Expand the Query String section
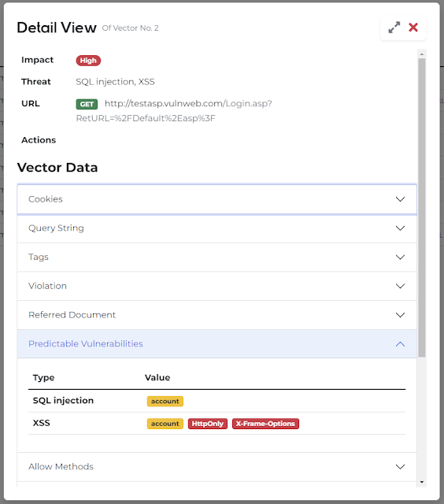This screenshot has height=504, width=444. pos(216,228)
